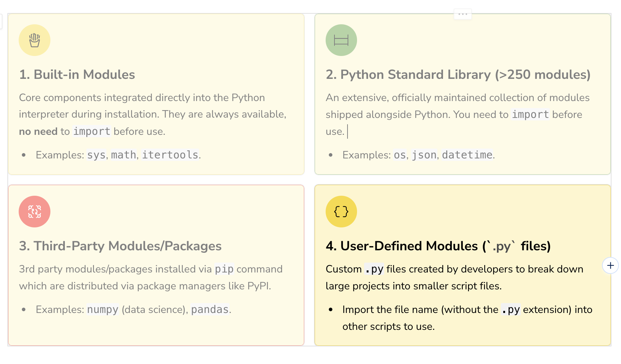The width and height of the screenshot is (621, 364).
Task: Open the three-dot options handle at top
Action: [462, 14]
